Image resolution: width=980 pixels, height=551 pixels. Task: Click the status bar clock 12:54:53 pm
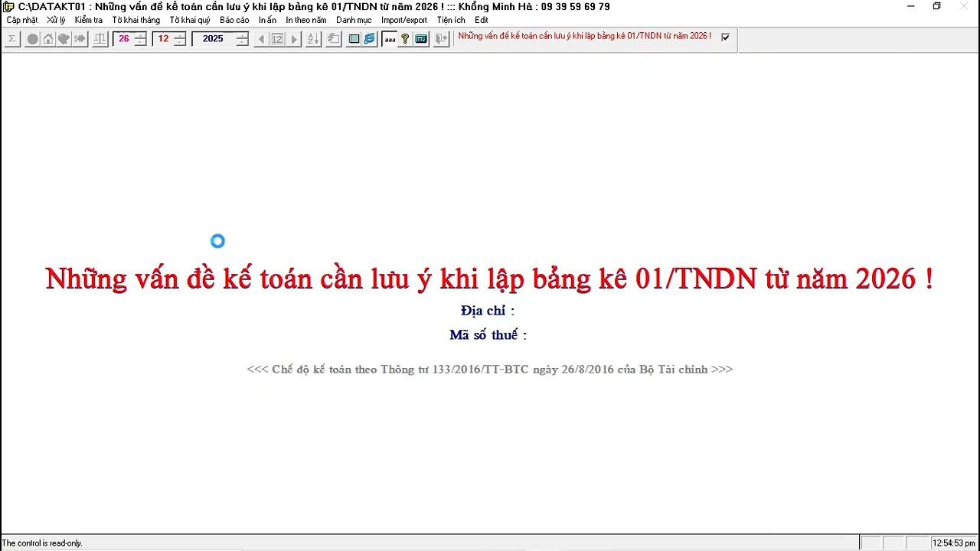[953, 543]
